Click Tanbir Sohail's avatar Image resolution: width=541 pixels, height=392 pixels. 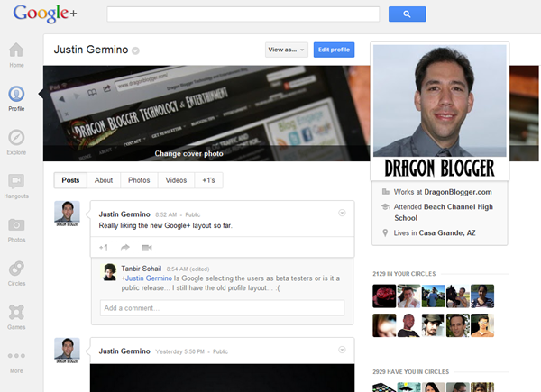pyautogui.click(x=109, y=272)
